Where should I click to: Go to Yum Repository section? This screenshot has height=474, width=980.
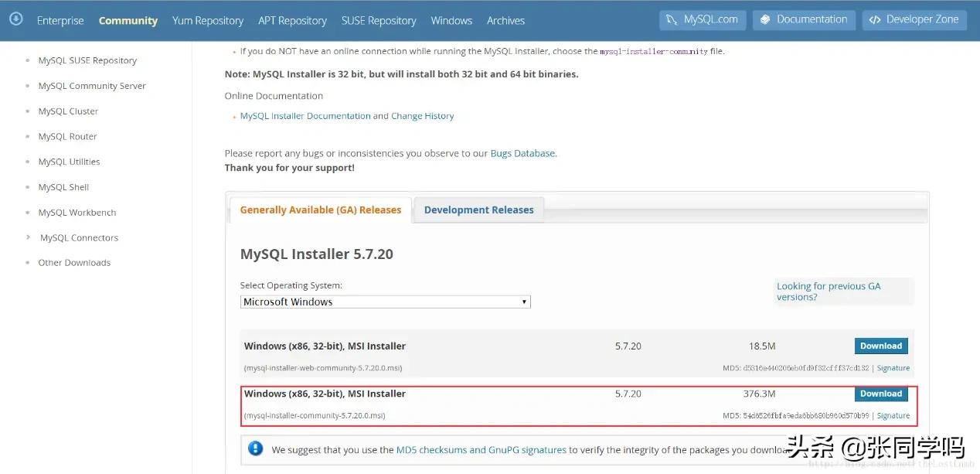(208, 20)
